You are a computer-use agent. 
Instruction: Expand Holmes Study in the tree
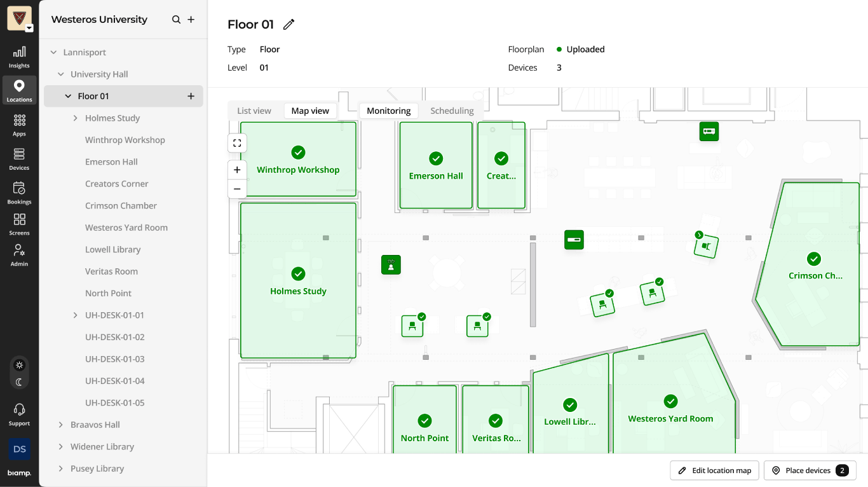tap(75, 118)
